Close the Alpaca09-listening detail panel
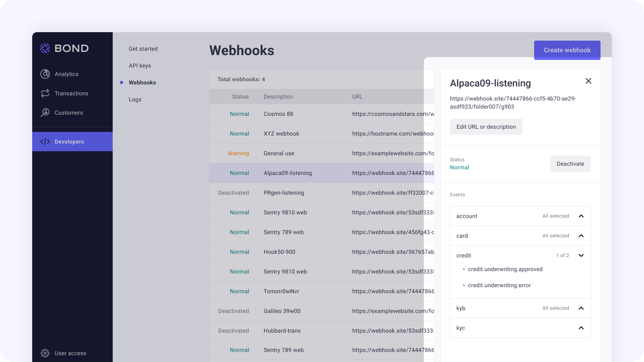 (588, 81)
